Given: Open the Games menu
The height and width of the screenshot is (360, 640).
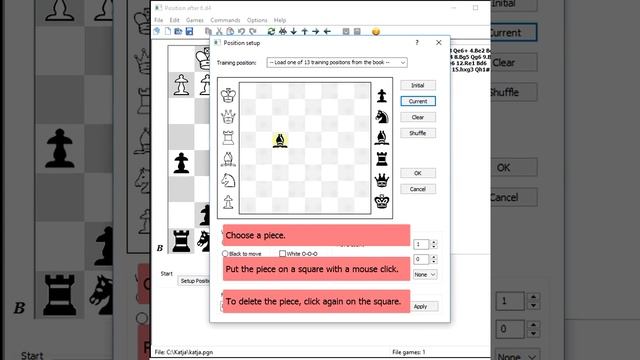Looking at the screenshot, I should [x=195, y=20].
